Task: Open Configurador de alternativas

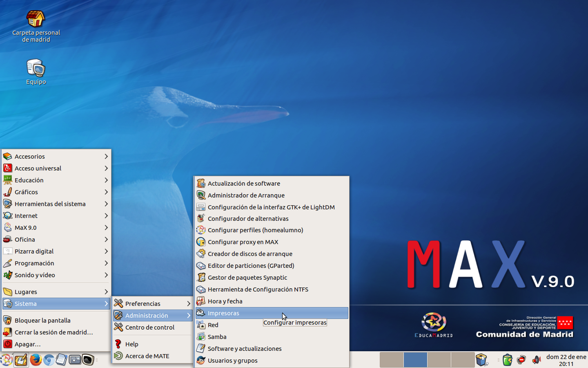Action: tap(272, 219)
